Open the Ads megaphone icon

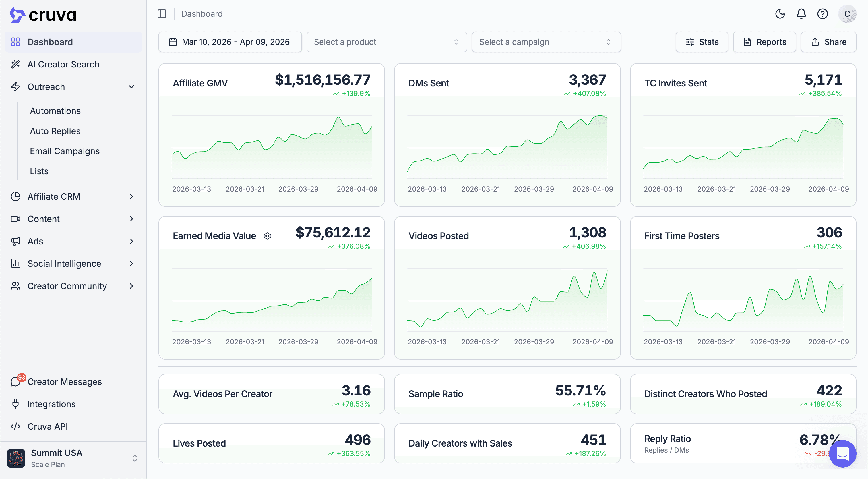(16, 241)
